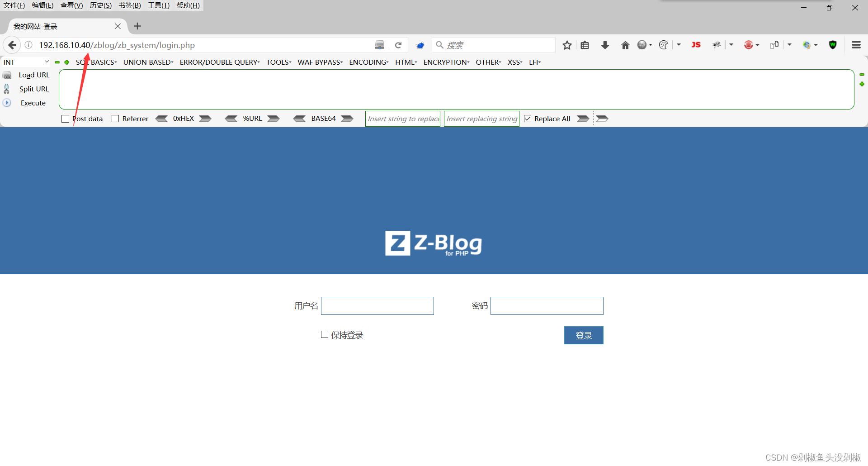Open the 书签(B) Bookmarks menu

(130, 5)
